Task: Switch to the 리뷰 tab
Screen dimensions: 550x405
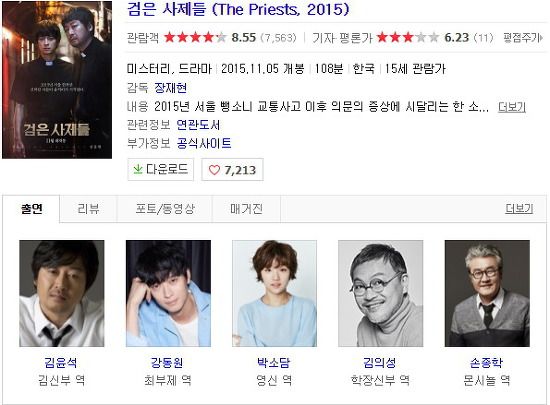Action: pos(88,209)
